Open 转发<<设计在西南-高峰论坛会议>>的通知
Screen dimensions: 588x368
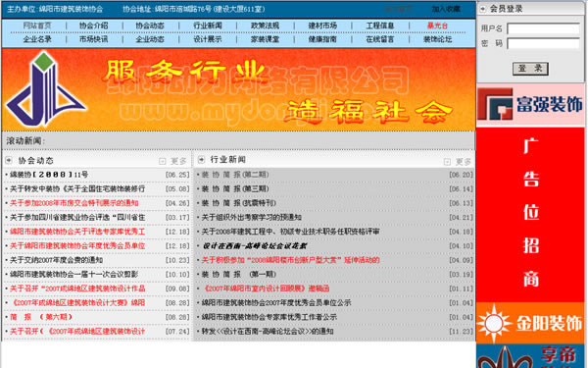268,332
